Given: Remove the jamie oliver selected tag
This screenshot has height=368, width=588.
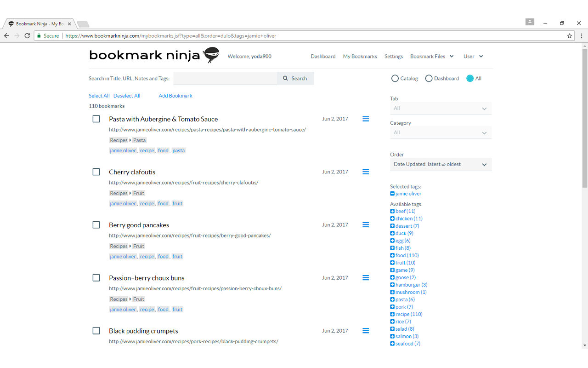Looking at the screenshot, I should (x=392, y=193).
